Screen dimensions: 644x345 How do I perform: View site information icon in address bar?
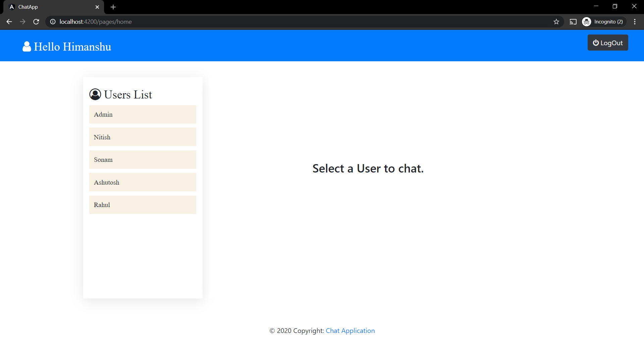coord(53,22)
